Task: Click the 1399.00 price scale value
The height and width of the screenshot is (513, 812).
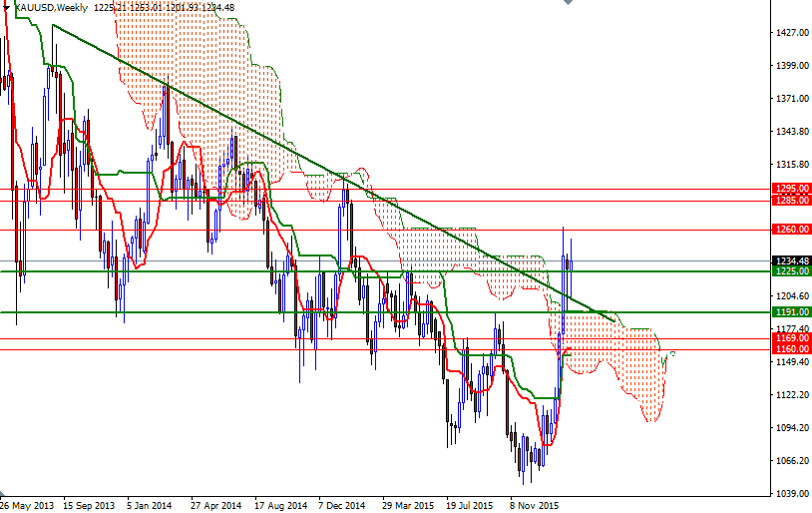Action: tap(792, 65)
